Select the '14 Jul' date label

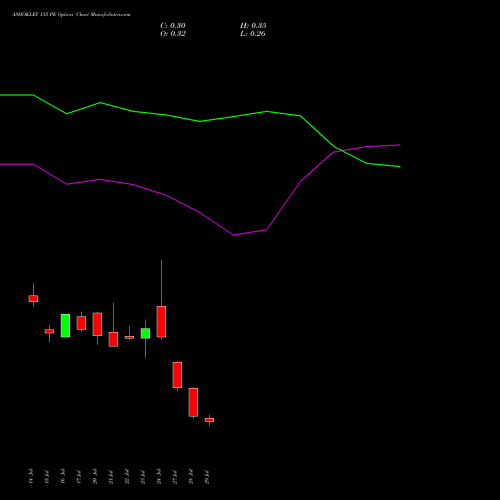[31, 476]
